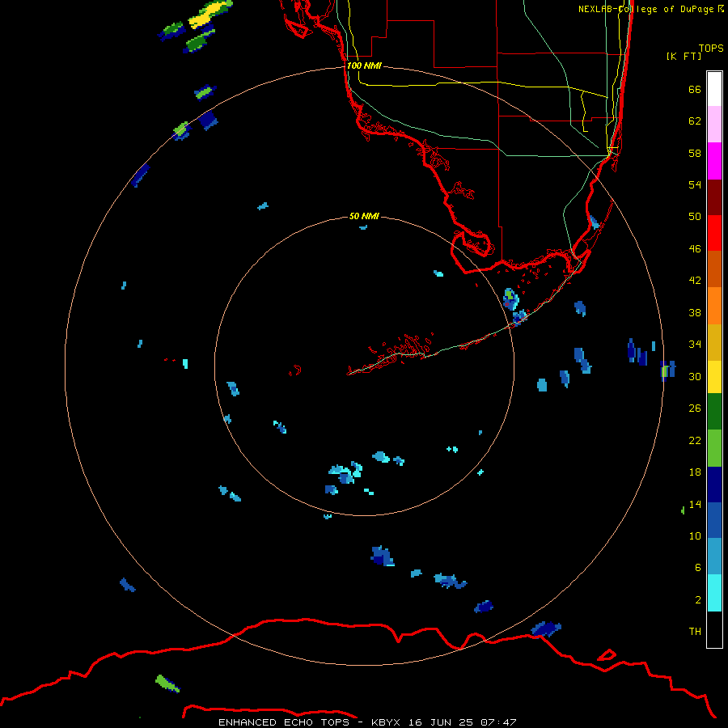Click the 50 value on the color legend

(x=695, y=217)
